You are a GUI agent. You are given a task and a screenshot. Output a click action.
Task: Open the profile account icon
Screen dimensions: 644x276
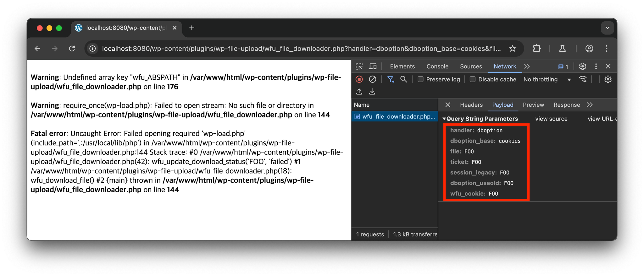click(589, 48)
